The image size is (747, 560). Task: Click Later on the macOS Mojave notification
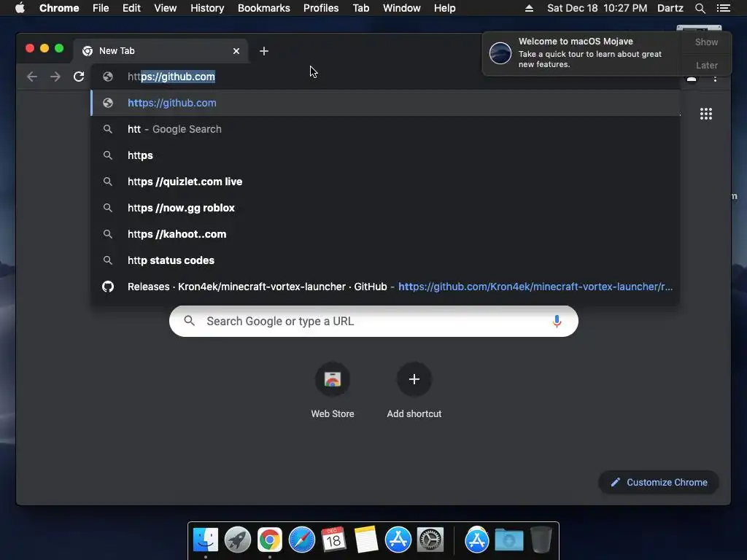point(706,65)
